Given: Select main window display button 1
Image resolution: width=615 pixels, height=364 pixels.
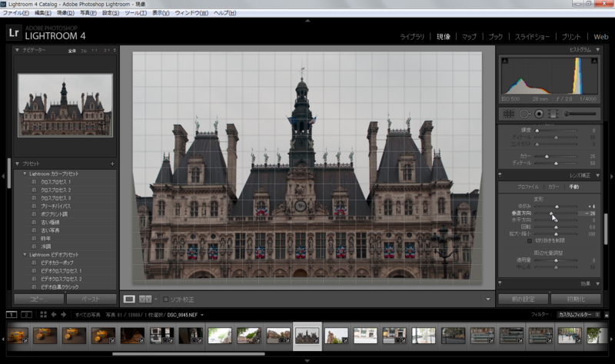Looking at the screenshot, I should point(12,314).
